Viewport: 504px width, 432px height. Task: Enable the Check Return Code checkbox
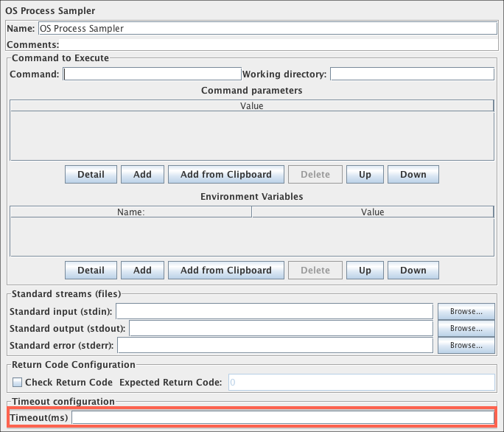coord(18,383)
